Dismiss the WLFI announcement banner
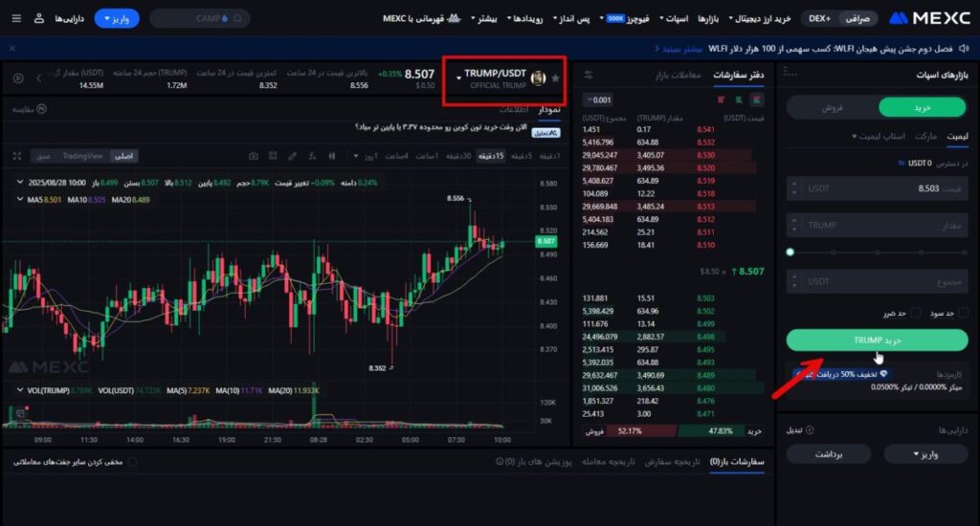980x526 pixels. pos(11,48)
